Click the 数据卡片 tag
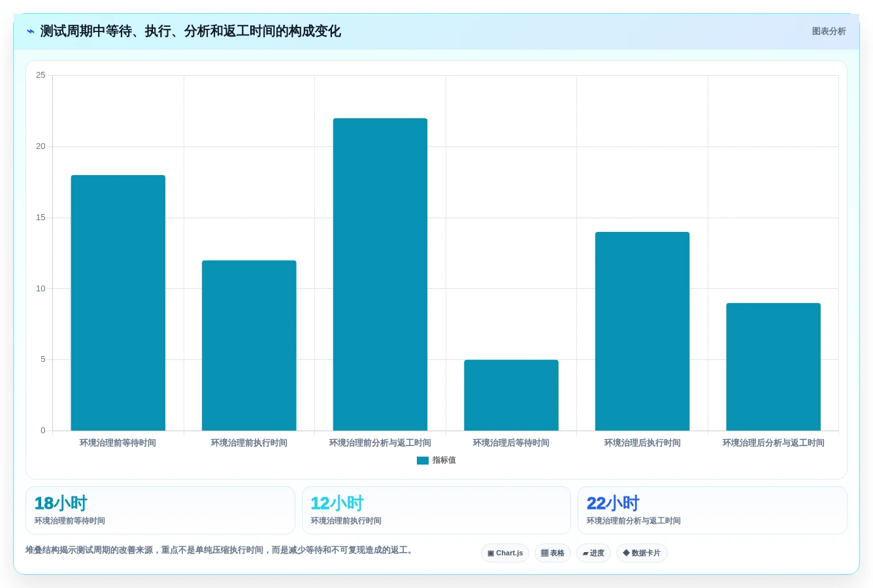 (642, 553)
